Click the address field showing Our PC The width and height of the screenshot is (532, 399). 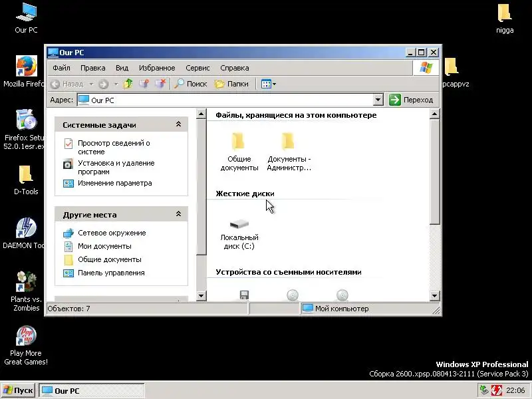click(x=225, y=100)
